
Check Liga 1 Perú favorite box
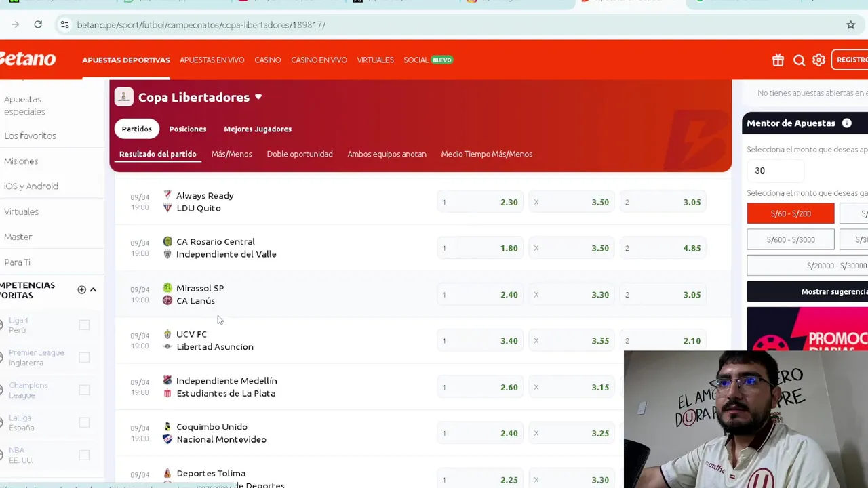pos(84,325)
